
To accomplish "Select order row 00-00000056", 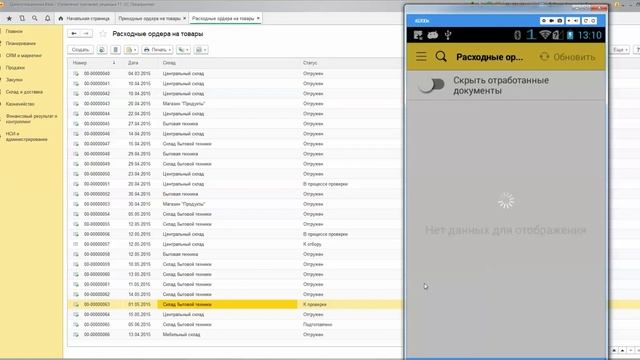I will click(x=235, y=234).
